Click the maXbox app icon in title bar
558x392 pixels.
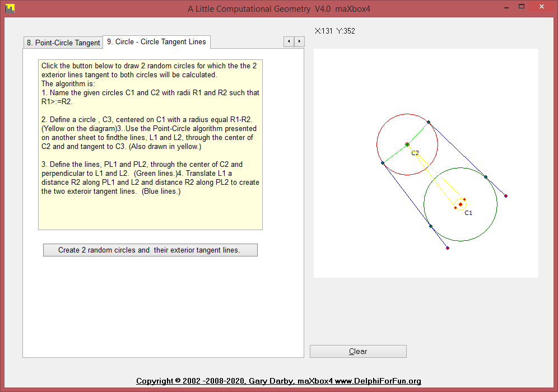10,8
